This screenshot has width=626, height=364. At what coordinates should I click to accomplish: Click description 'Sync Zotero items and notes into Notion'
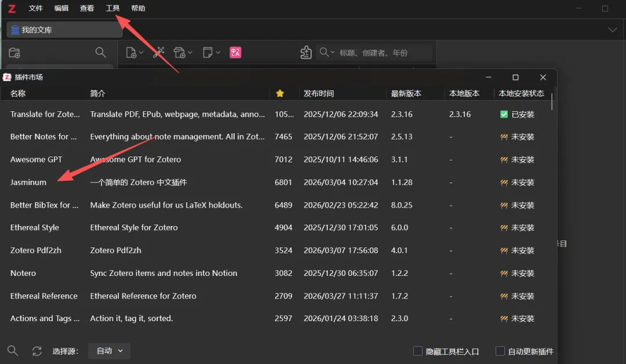coord(163,273)
